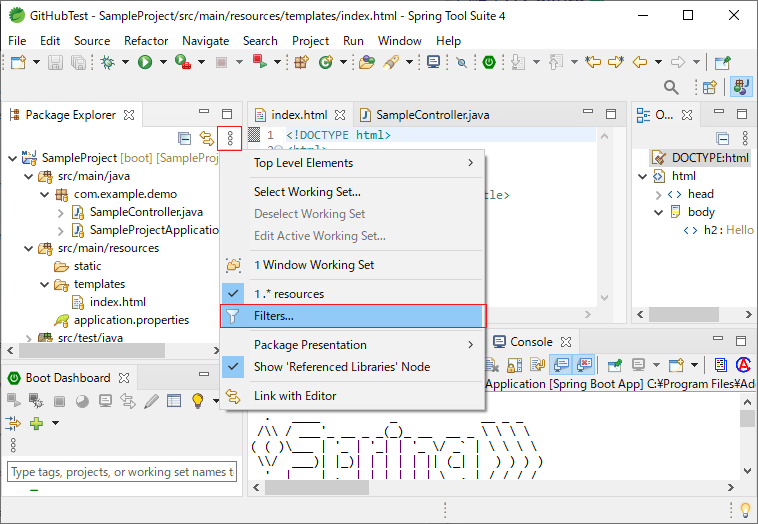Open the Package Presentation submenu
The width and height of the screenshot is (758, 524).
coord(353,345)
